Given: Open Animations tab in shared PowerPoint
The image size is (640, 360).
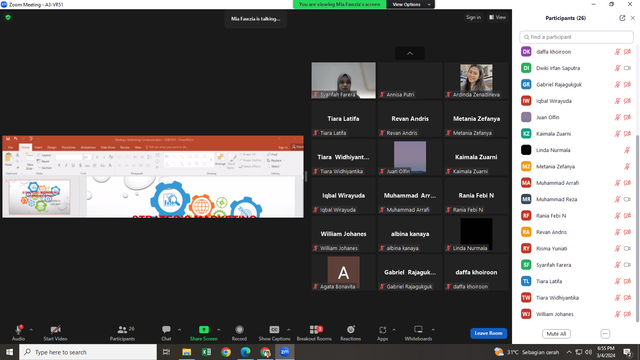Looking at the screenshot, I should coord(88,147).
